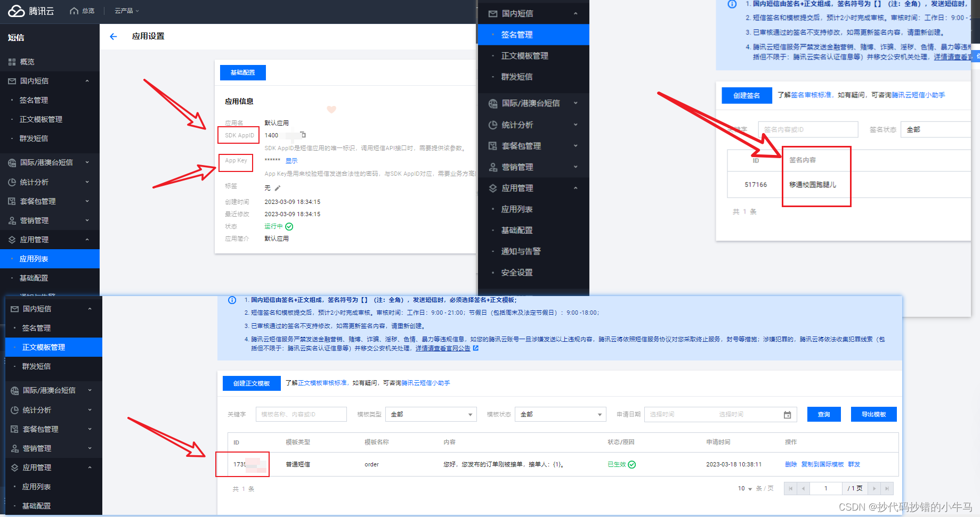The image size is (980, 517).
Task: Expand 国际/港澳台短信 chevron in the 签名管理 sidebar
Action: pyautogui.click(x=576, y=103)
